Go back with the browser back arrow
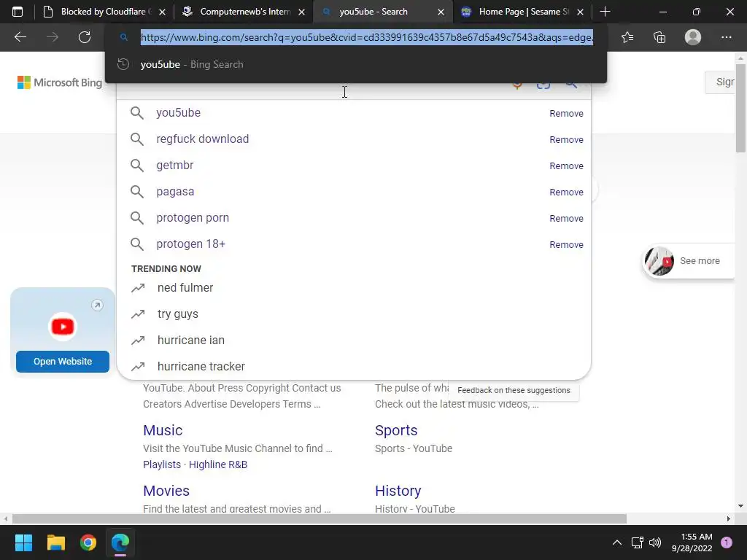Screen dimensions: 747x560 (x=20, y=37)
